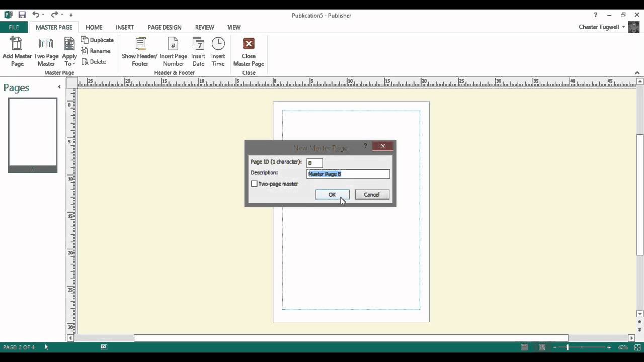Collapse the Pages panel with its arrow
Image resolution: width=644 pixels, height=362 pixels.
point(59,86)
